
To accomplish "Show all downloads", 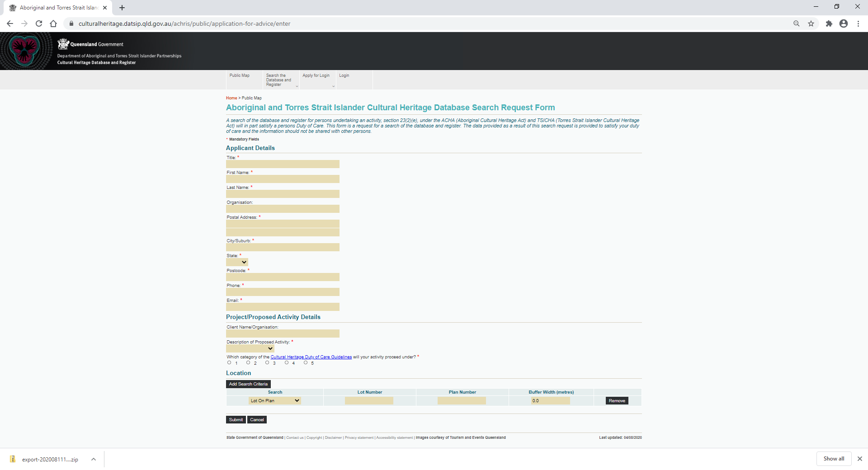I will click(834, 459).
